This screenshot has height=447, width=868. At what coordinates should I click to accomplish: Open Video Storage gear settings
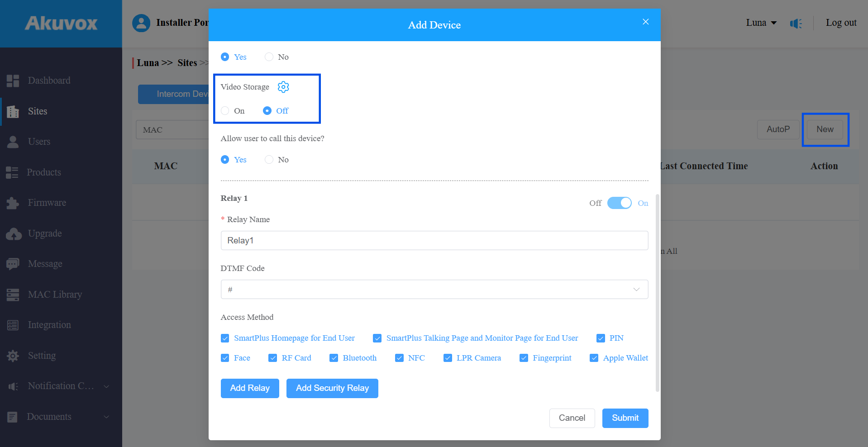point(283,87)
